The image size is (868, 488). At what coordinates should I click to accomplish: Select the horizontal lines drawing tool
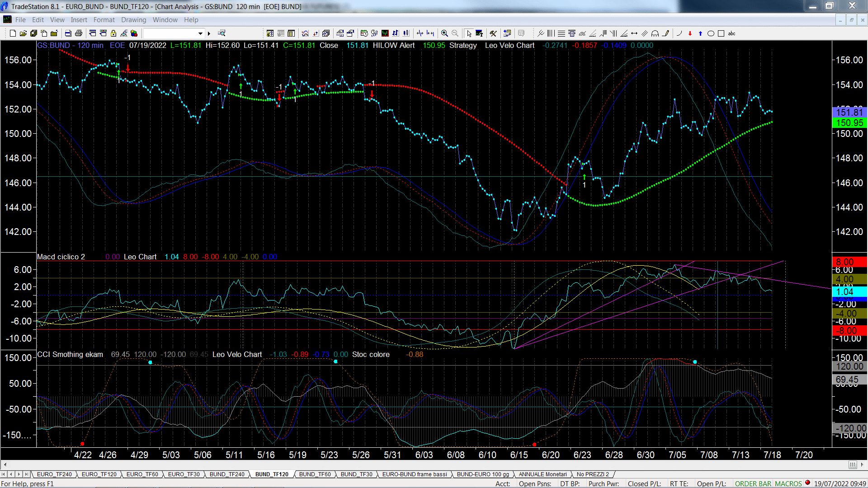(561, 33)
